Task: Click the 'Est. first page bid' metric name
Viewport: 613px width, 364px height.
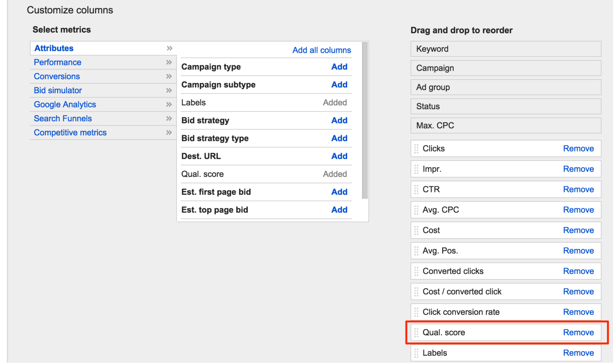Action: [216, 192]
